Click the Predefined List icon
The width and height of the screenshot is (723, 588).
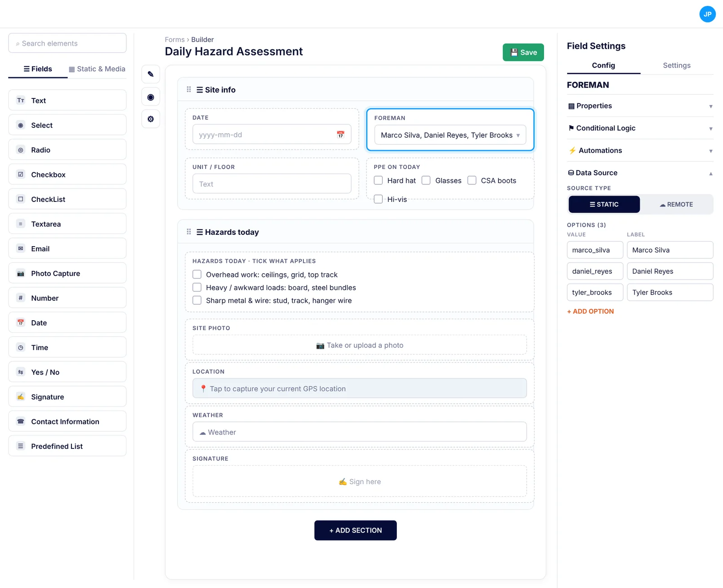point(21,446)
